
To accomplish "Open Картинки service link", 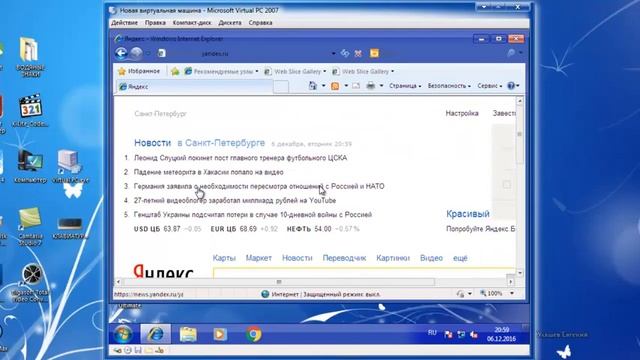I will point(393,258).
